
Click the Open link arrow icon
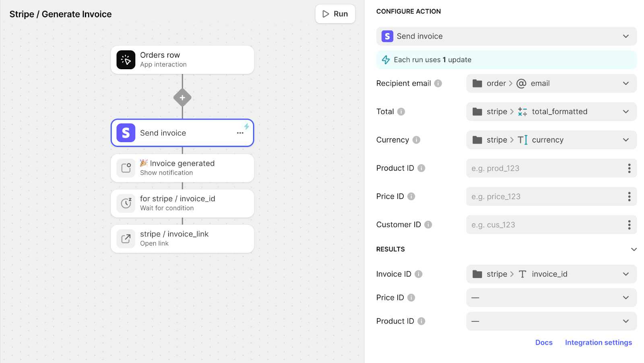click(x=126, y=239)
